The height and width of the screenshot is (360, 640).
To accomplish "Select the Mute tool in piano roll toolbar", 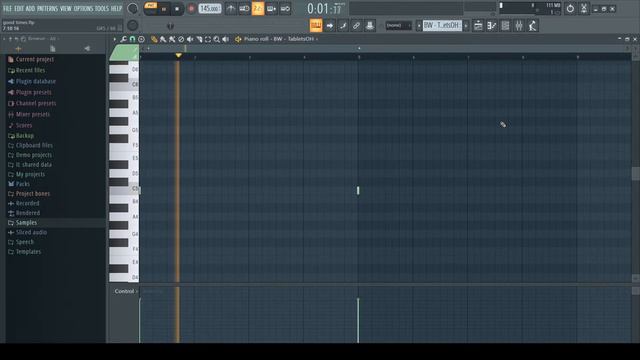I will coord(190,39).
